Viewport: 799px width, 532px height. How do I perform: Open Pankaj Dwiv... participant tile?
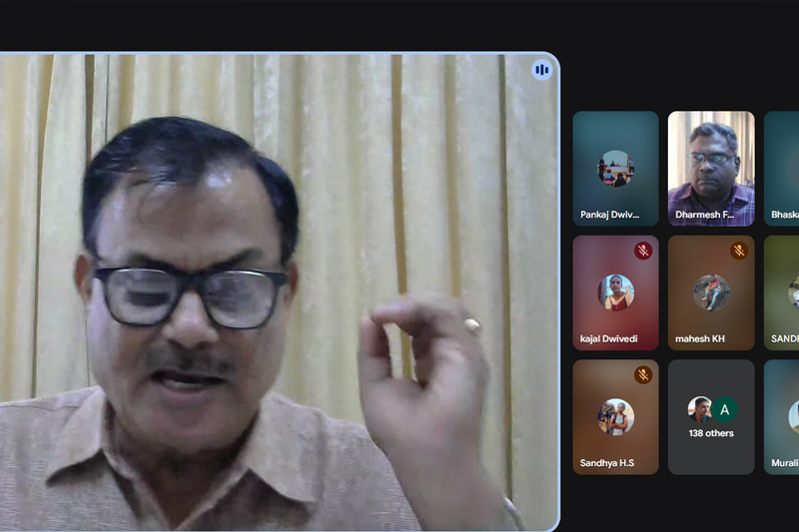[x=615, y=169]
